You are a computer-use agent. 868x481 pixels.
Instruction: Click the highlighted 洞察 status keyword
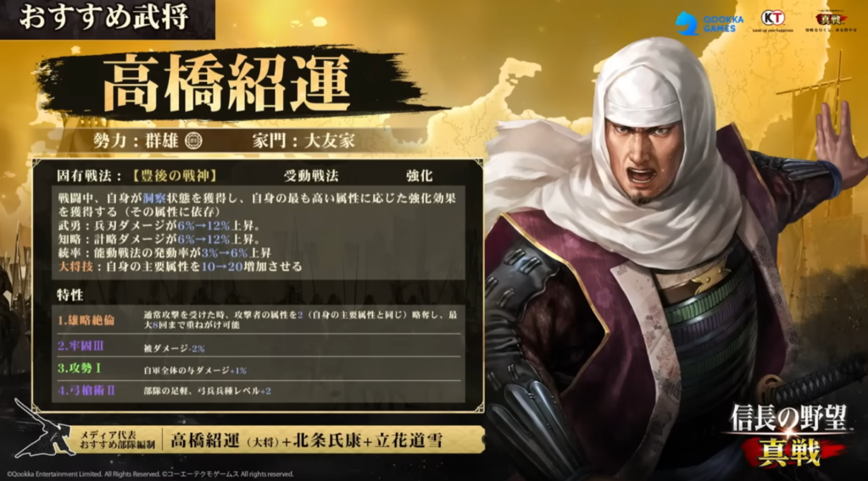(x=154, y=198)
